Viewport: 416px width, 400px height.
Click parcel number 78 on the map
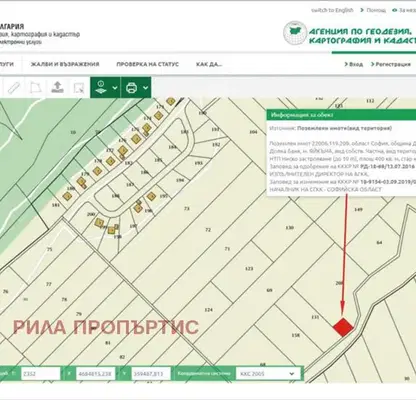tap(64, 299)
